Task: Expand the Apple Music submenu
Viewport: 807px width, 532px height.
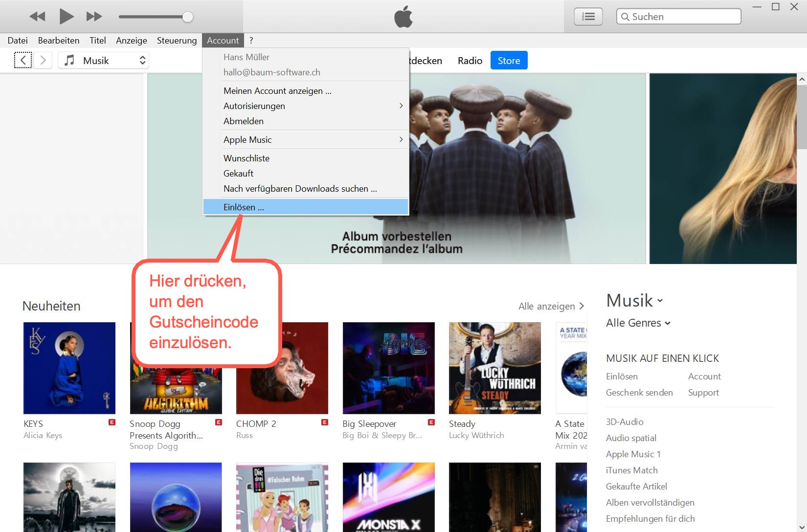Action: click(x=306, y=140)
